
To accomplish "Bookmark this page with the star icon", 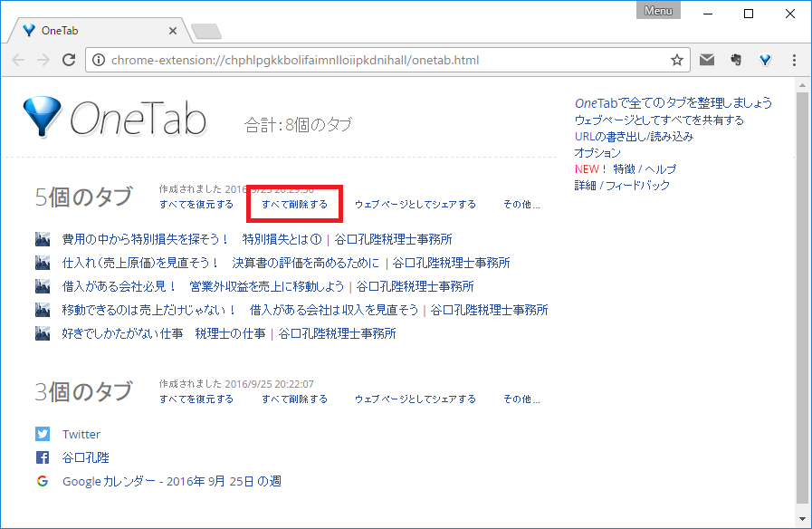I will tap(676, 61).
